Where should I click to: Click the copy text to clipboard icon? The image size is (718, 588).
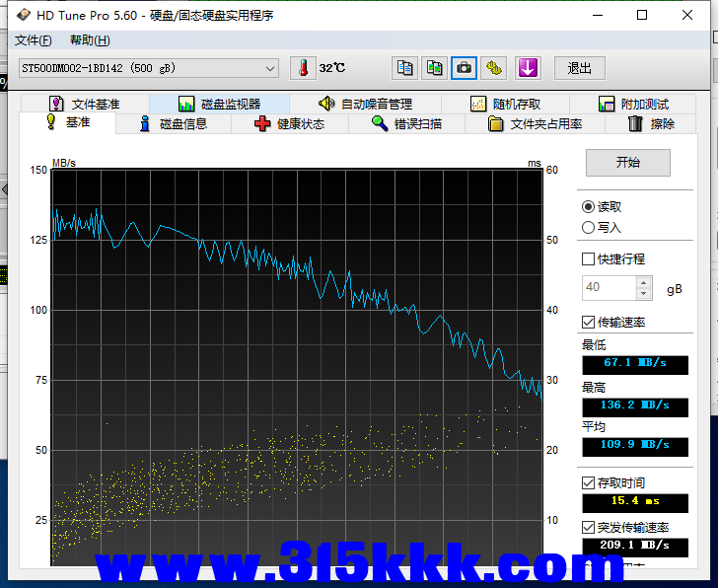click(x=404, y=68)
